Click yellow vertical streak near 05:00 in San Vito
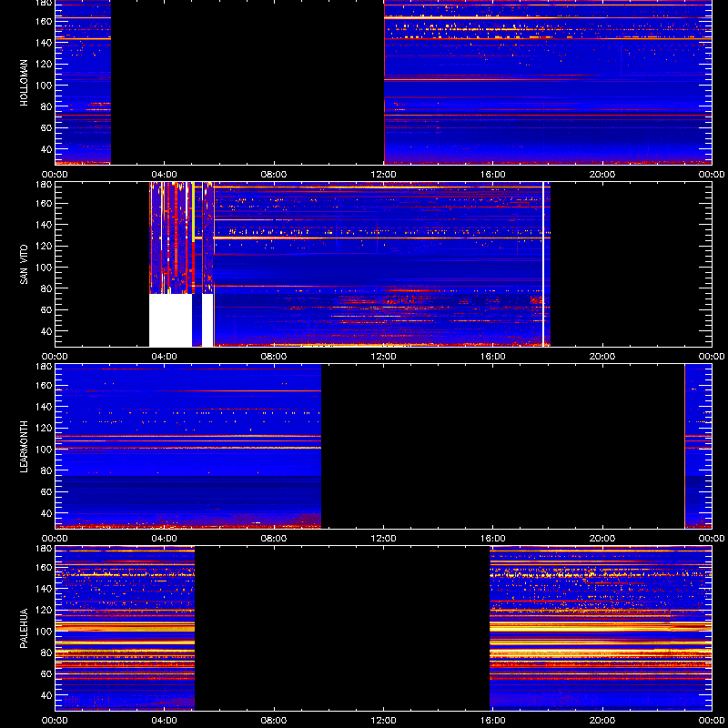Viewport: 728px width, 728px height. pyautogui.click(x=193, y=212)
